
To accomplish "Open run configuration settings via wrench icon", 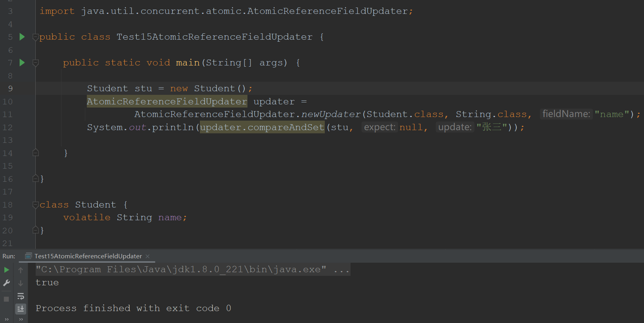I will click(x=6, y=283).
